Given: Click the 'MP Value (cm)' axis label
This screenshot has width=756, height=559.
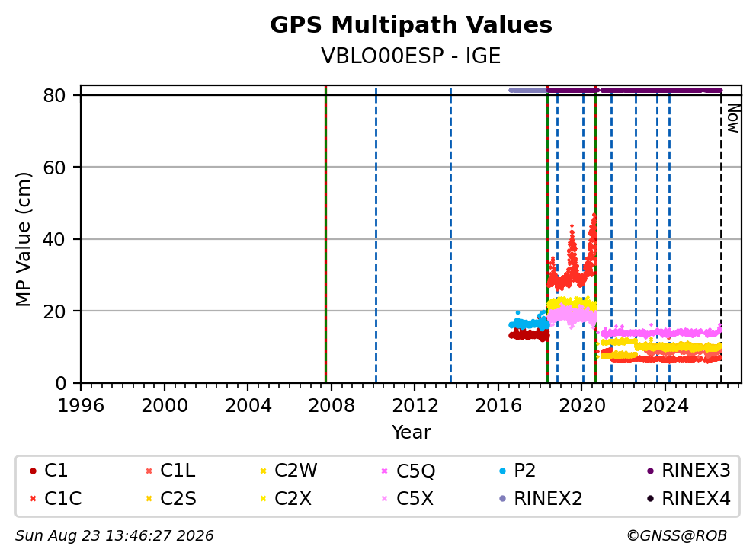Looking at the screenshot, I should (x=23, y=239).
